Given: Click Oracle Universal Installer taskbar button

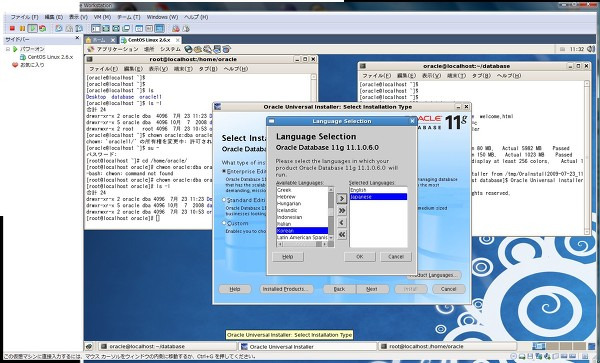Looking at the screenshot, I should (x=308, y=347).
